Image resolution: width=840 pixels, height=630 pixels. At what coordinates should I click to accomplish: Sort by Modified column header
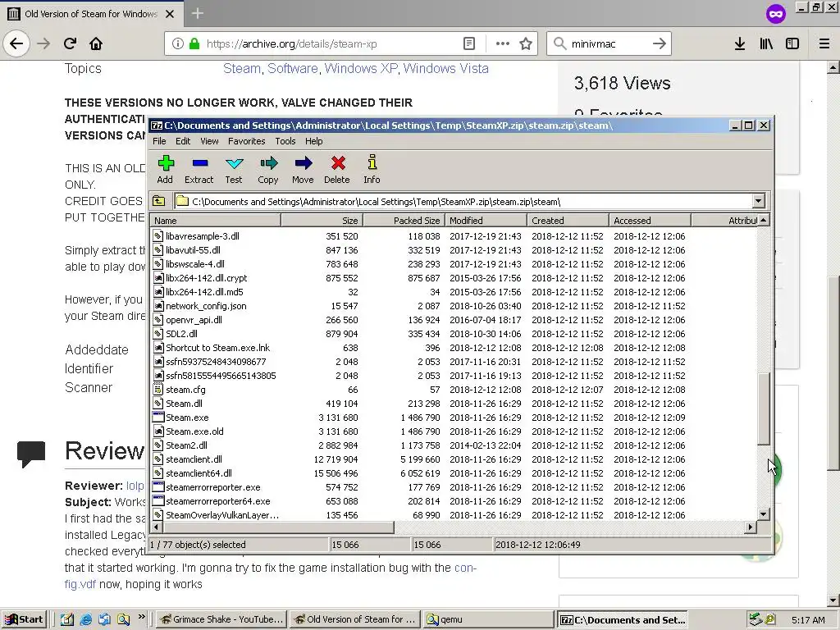tap(486, 220)
